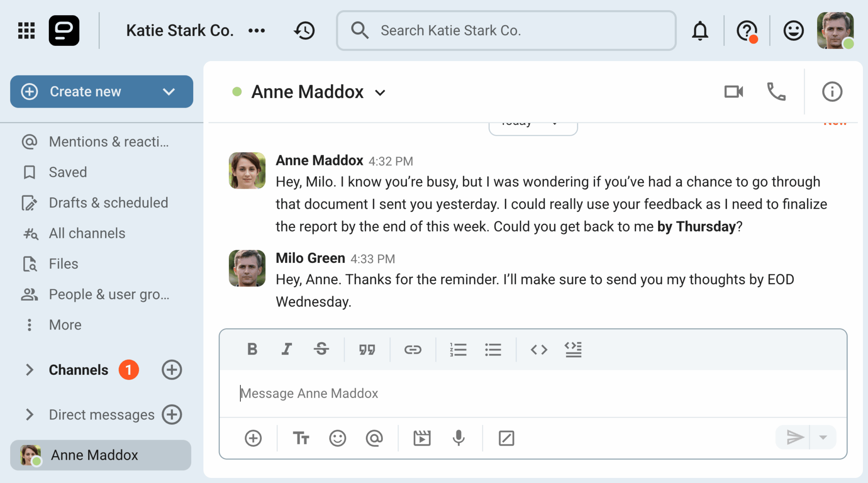Viewport: 868px width, 483px height.
Task: Select Anne Maddox conversation in sidebar
Action: [94, 455]
